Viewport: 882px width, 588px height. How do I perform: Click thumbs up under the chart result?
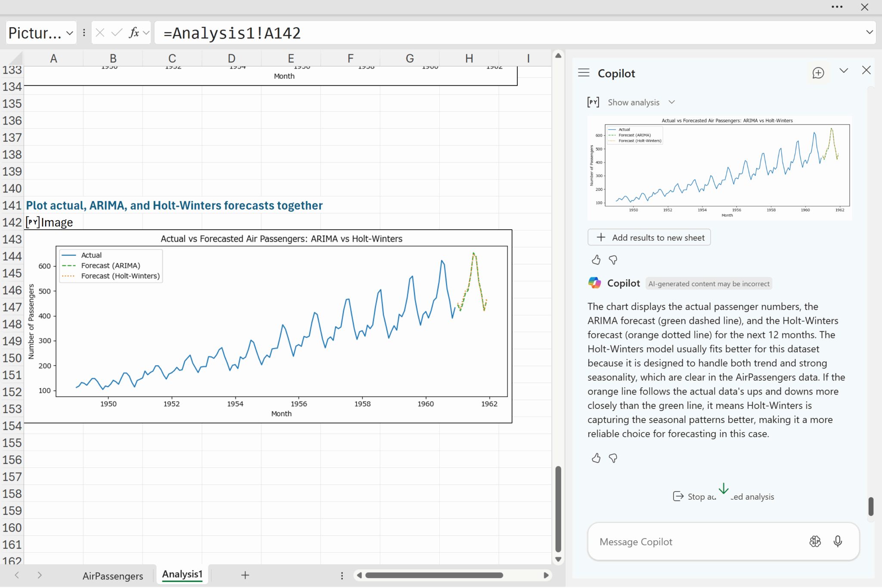(x=596, y=260)
